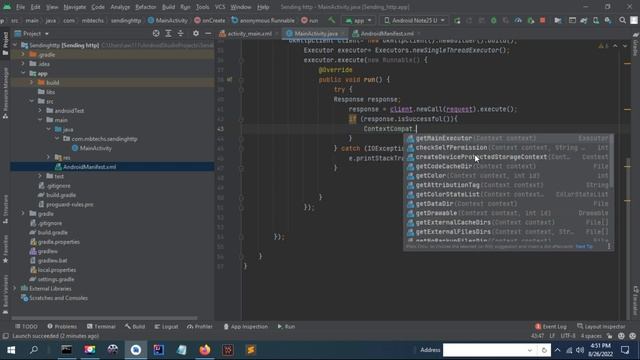Open the Build menu
640x360 pixels.
(x=168, y=7)
